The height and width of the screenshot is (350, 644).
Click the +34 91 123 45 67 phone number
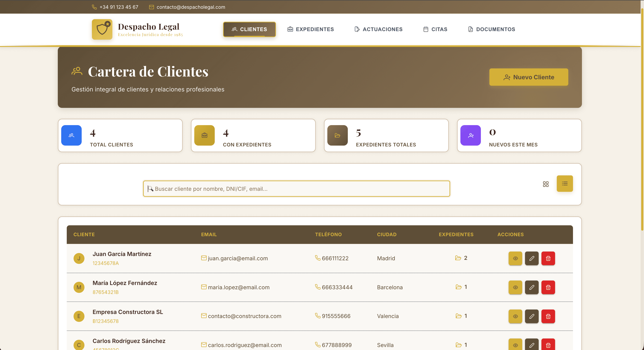119,7
